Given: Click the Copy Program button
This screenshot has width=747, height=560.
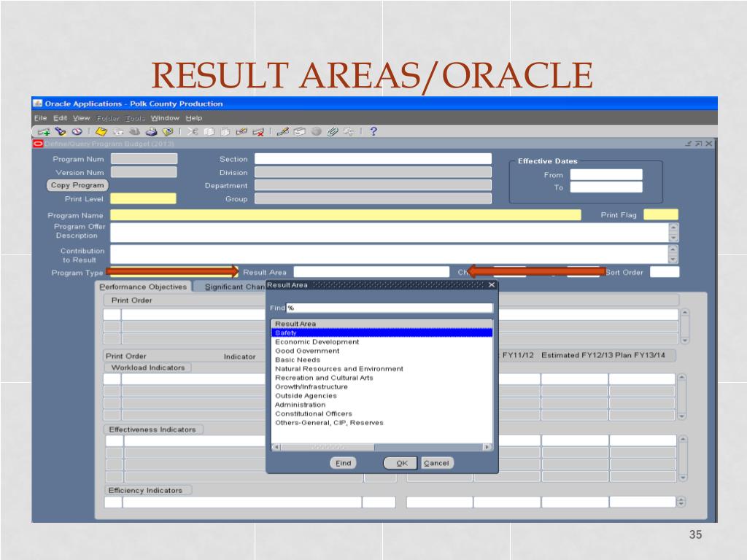Looking at the screenshot, I should pyautogui.click(x=77, y=185).
